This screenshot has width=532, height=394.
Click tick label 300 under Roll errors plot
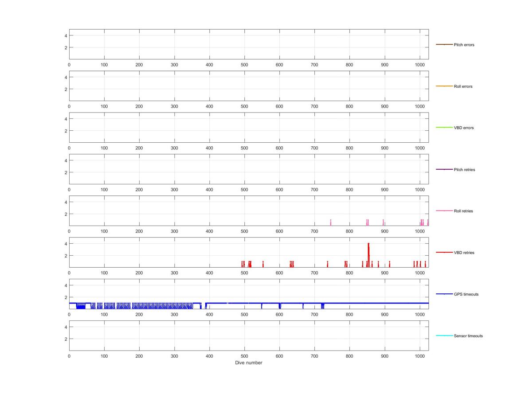click(x=174, y=106)
